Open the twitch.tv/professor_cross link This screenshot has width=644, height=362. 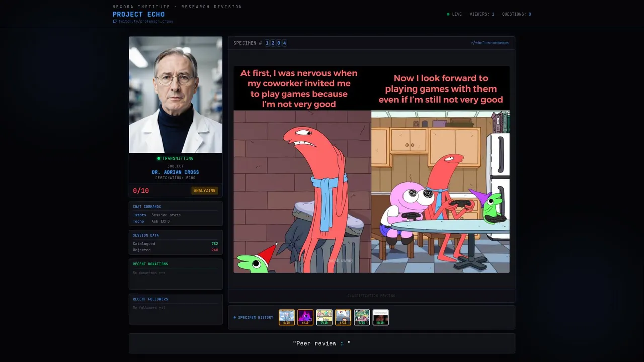145,21
